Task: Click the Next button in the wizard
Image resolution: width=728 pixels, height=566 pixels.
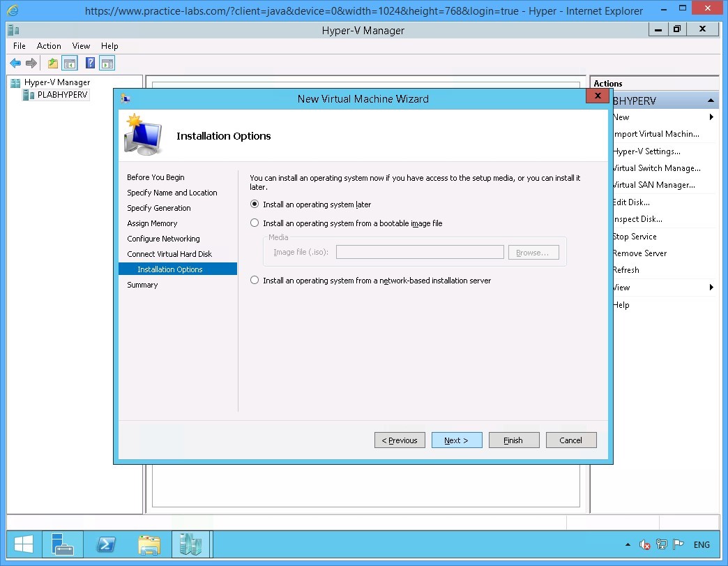Action: (457, 440)
